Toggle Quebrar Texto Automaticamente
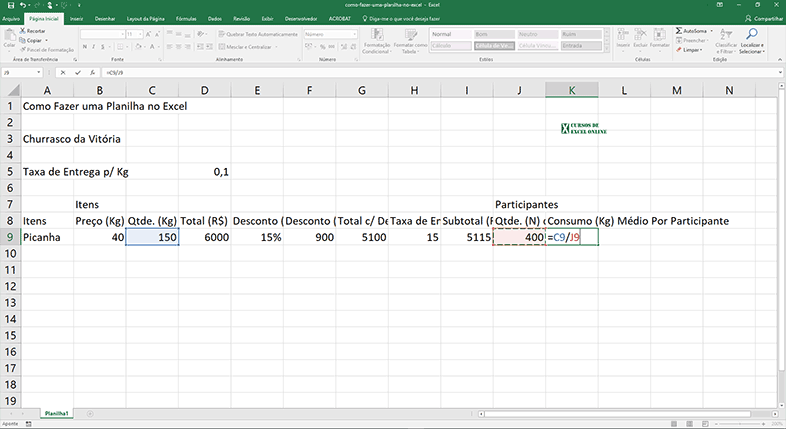 [258, 34]
